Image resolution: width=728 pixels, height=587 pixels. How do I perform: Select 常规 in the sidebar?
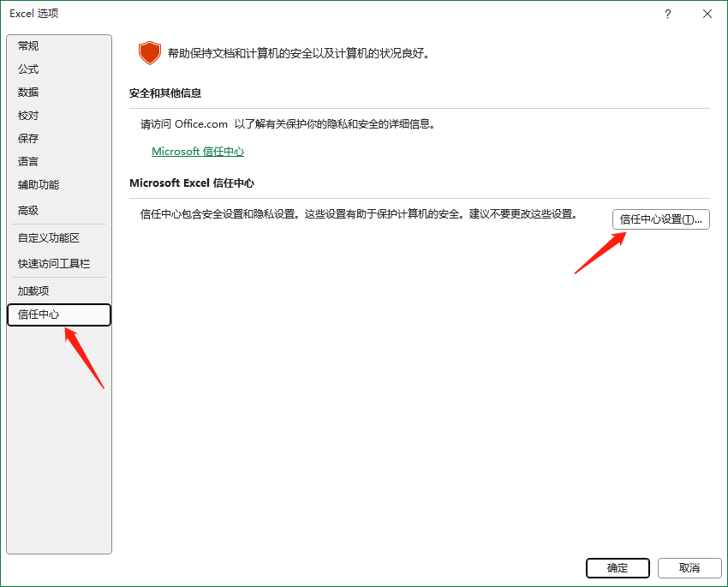pyautogui.click(x=27, y=45)
